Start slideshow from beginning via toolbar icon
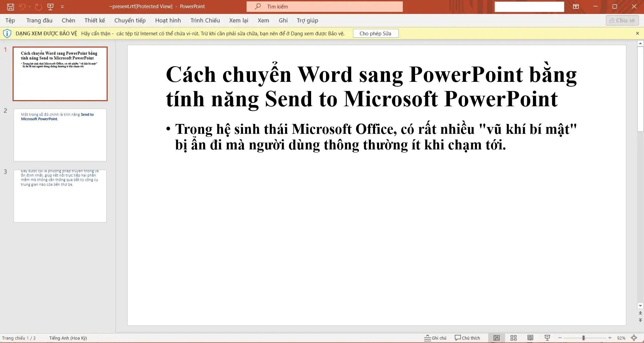Image resolution: width=644 pixels, height=343 pixels. (x=51, y=6)
